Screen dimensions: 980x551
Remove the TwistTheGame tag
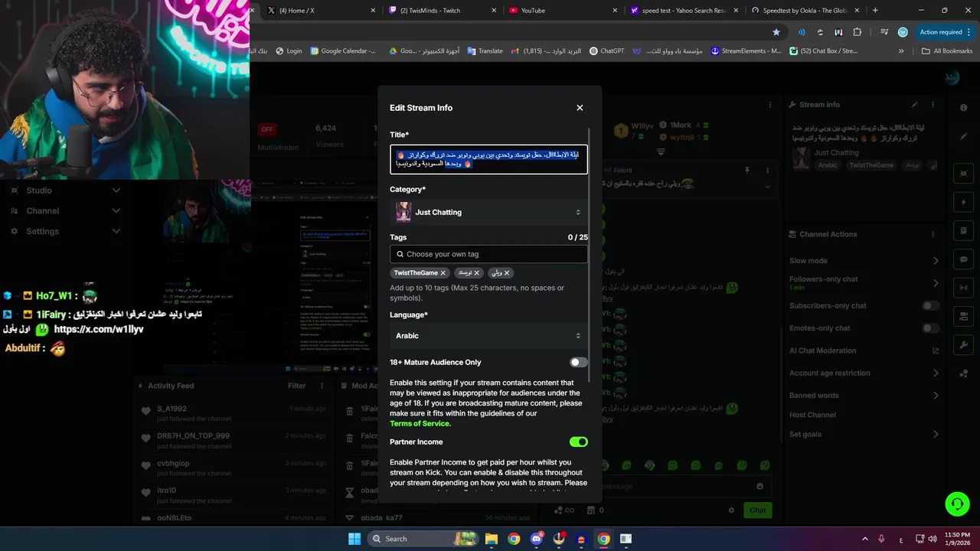click(x=443, y=272)
